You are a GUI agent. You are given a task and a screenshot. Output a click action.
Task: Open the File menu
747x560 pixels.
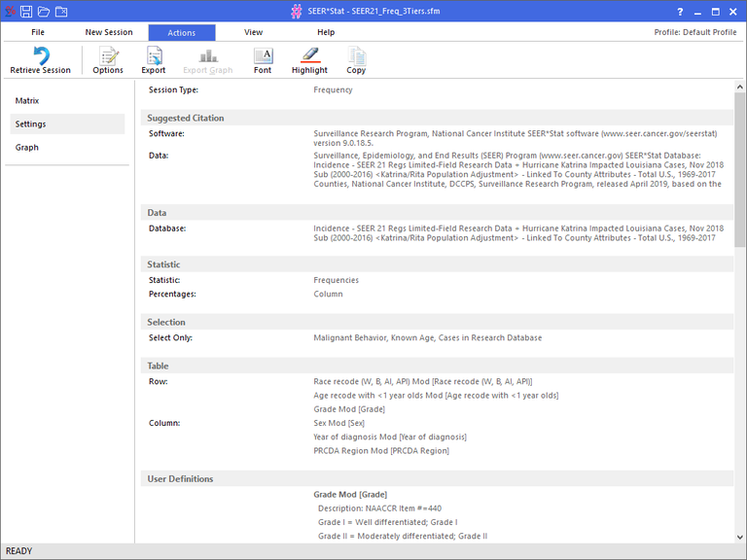click(38, 32)
